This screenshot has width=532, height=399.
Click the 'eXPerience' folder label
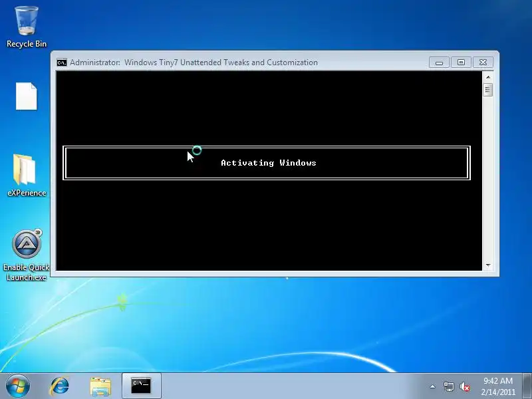pyautogui.click(x=27, y=193)
